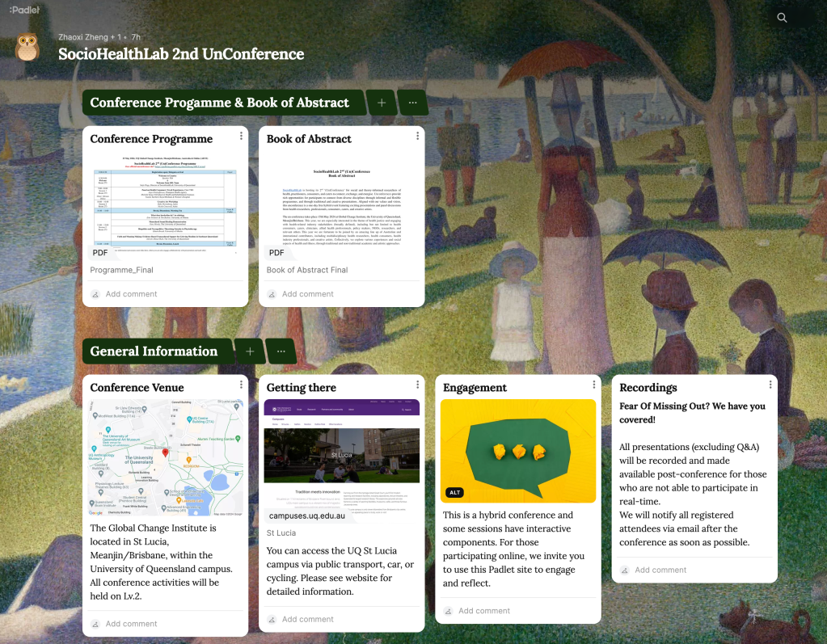Open Engagement post three-dot menu
The height and width of the screenshot is (644, 827).
(594, 385)
